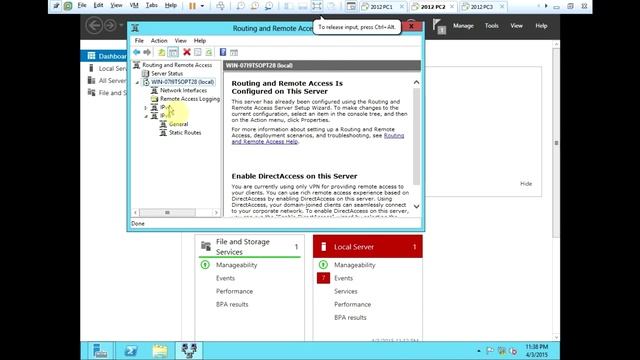Click the blue Help book toolbar icon
This screenshot has width=640, height=360.
pyautogui.click(x=223, y=52)
